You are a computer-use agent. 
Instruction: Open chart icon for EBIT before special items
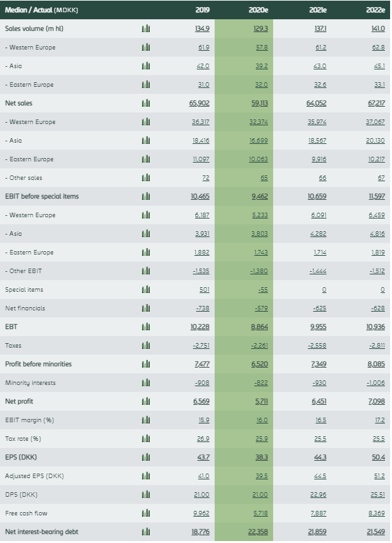pos(145,197)
